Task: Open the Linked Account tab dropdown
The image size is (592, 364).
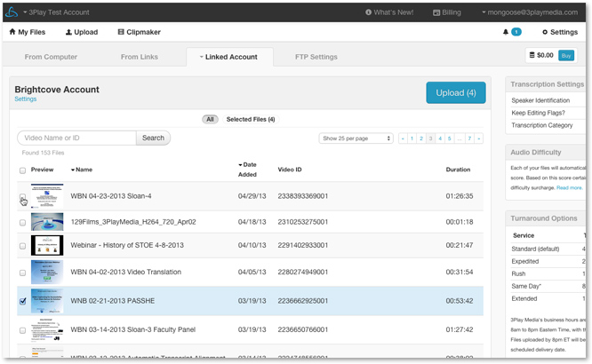Action: (x=229, y=57)
